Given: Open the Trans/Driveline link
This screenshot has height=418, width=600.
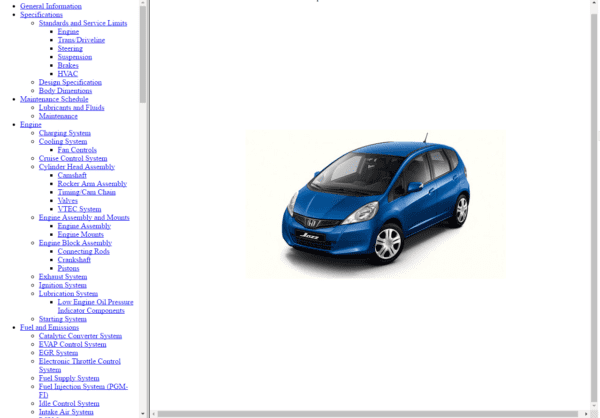Looking at the screenshot, I should point(81,40).
